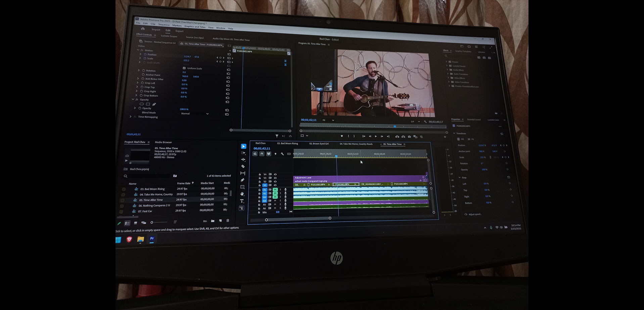
Task: Select the Razor tool in toolbar
Action: pos(243,166)
